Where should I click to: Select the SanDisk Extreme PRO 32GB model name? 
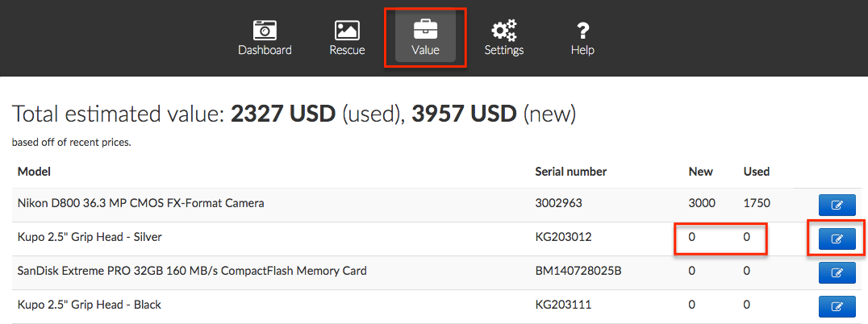coord(192,271)
